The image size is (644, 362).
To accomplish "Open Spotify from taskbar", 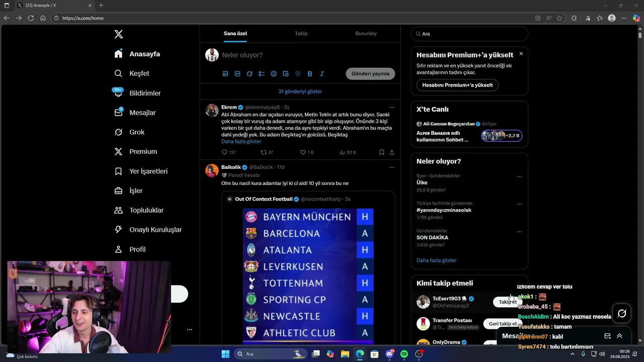I will coord(404,354).
